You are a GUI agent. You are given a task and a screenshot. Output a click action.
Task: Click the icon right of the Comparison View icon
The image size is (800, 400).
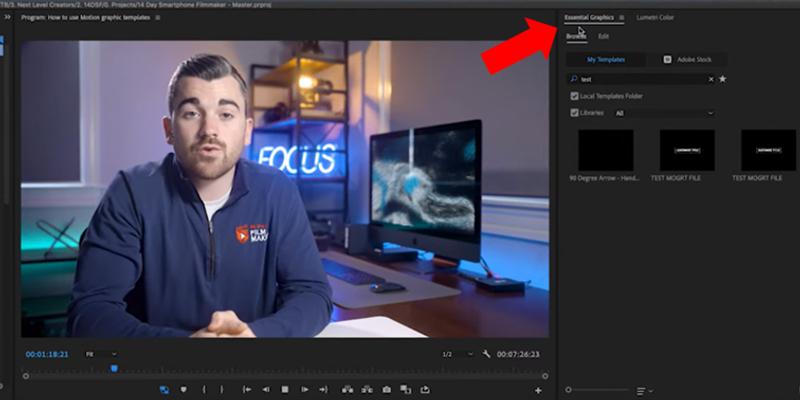[425, 390]
